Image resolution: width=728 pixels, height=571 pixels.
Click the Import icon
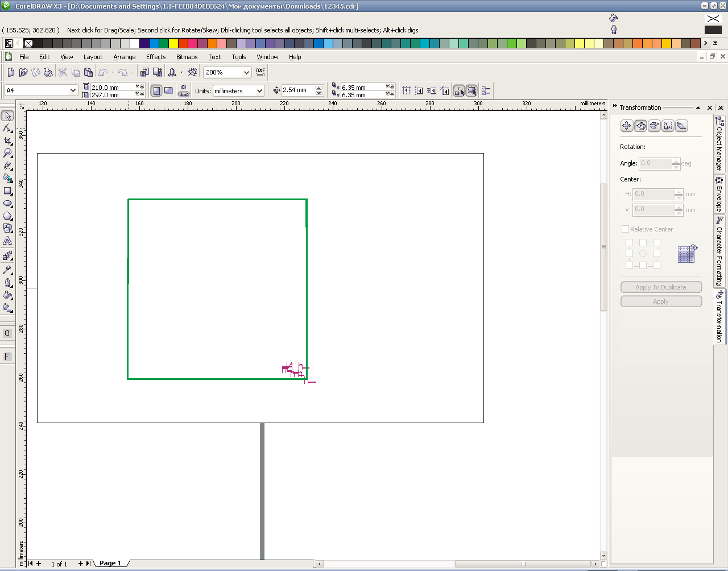coord(144,72)
